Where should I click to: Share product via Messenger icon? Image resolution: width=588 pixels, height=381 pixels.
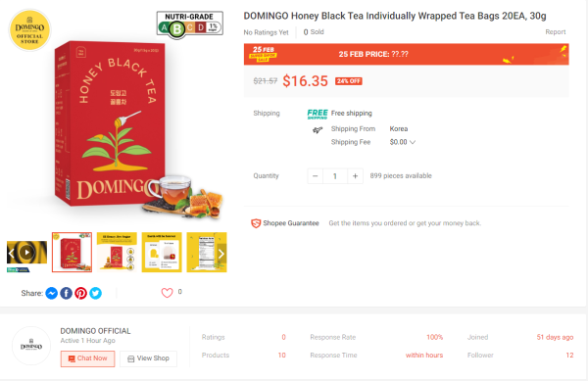tap(51, 293)
